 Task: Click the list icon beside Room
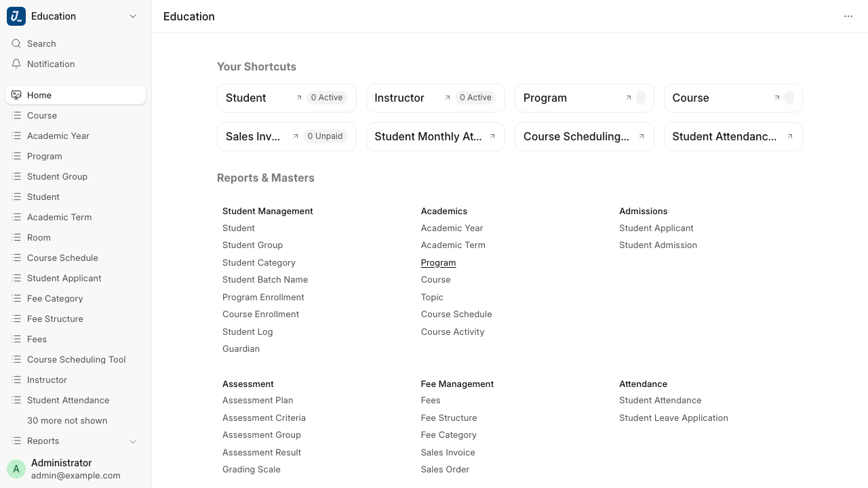[16, 237]
